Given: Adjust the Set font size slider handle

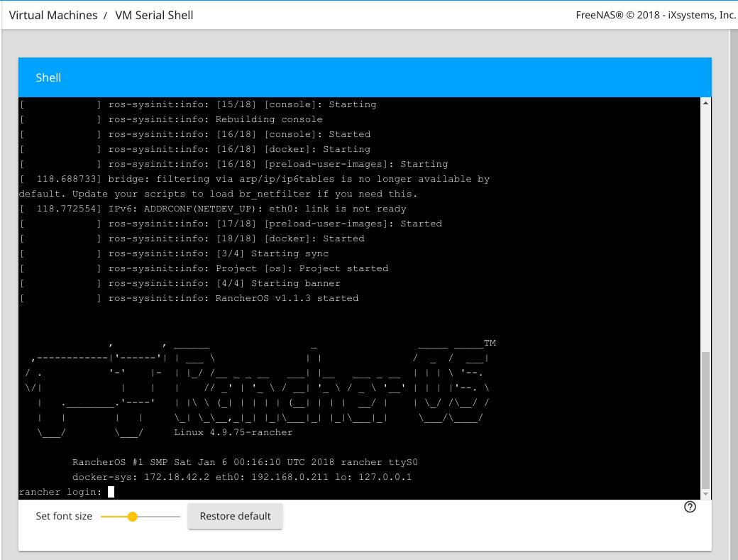Looking at the screenshot, I should click(132, 517).
